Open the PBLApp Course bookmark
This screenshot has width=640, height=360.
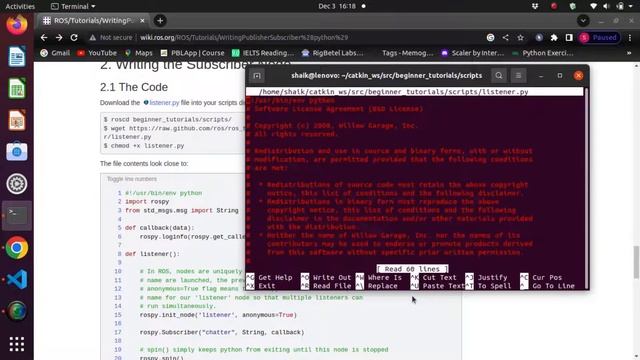(x=193, y=53)
